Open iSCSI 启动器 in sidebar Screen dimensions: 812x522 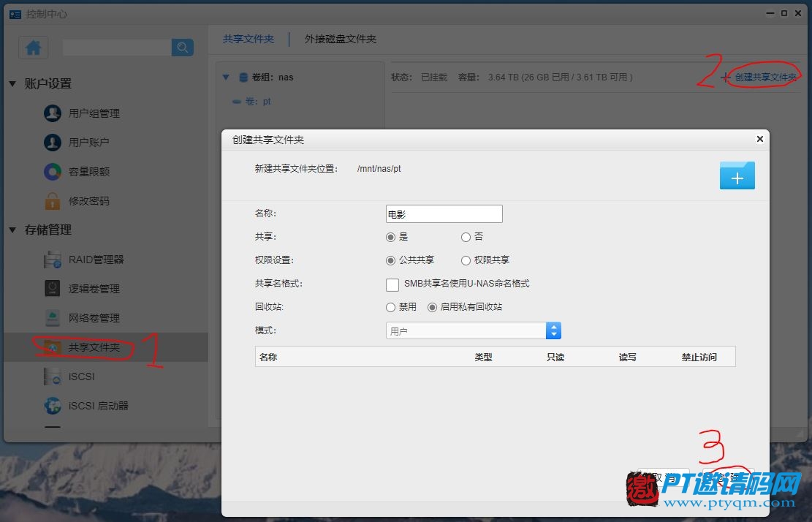pos(99,406)
